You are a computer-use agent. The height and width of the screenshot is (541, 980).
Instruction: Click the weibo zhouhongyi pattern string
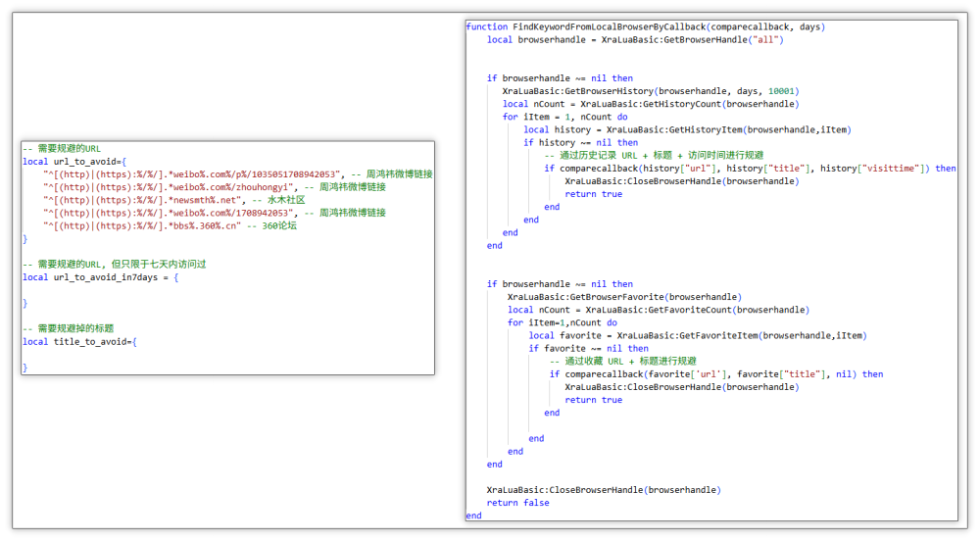coord(169,186)
